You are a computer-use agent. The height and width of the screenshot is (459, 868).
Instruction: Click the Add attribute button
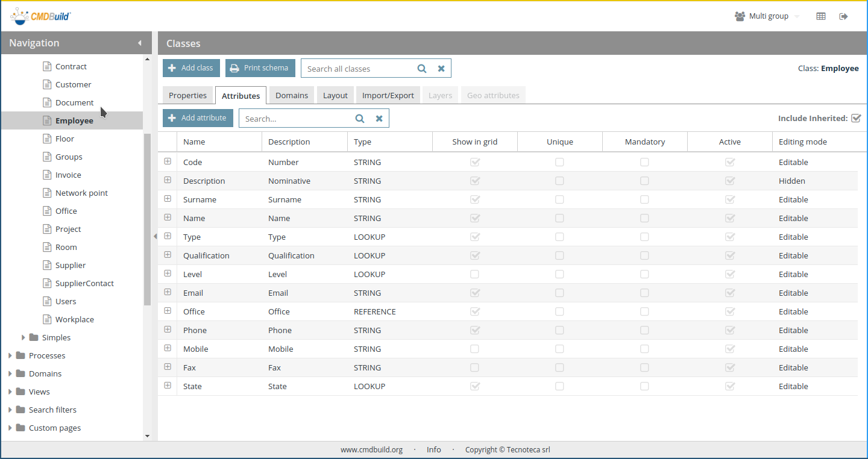click(198, 118)
